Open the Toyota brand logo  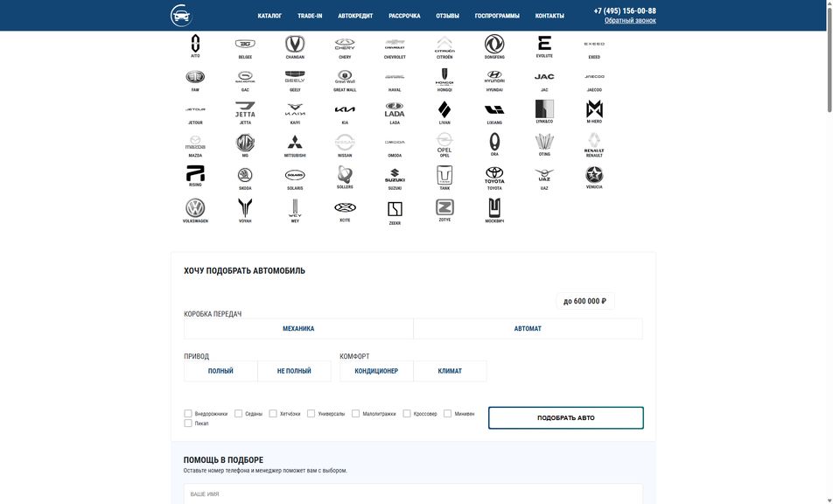[494, 175]
